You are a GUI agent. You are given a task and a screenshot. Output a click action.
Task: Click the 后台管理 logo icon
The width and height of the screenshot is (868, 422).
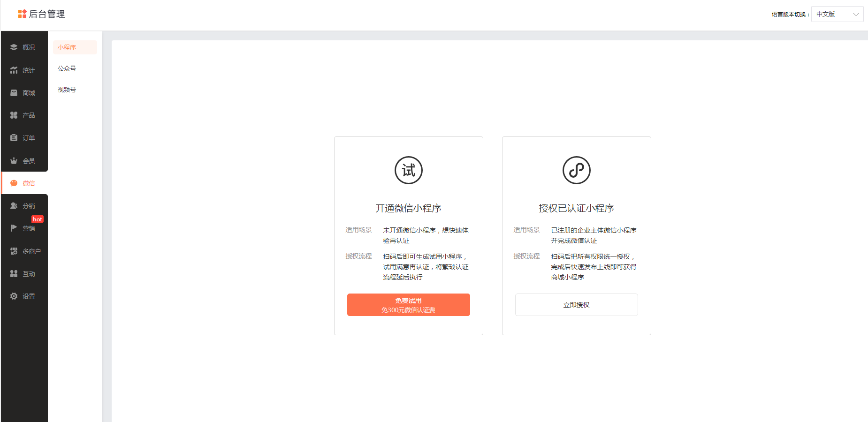click(22, 14)
